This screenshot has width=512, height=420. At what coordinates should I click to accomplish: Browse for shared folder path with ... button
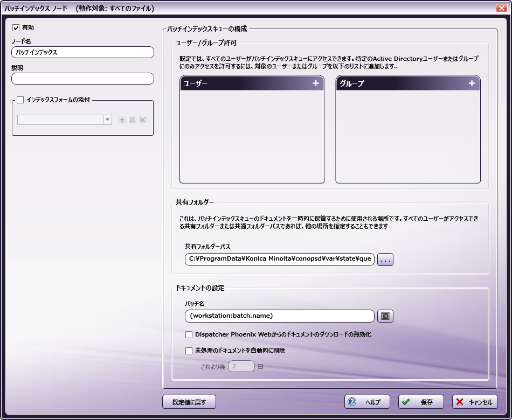[385, 260]
